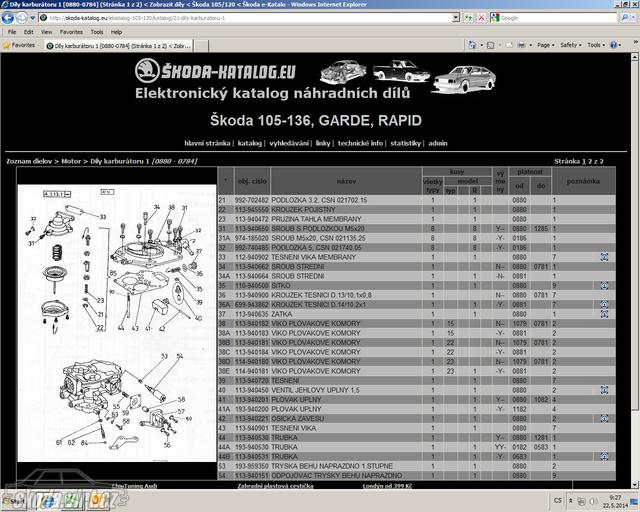Click the blue Help question mark icon
The width and height of the screenshot is (640, 512).
click(x=613, y=45)
